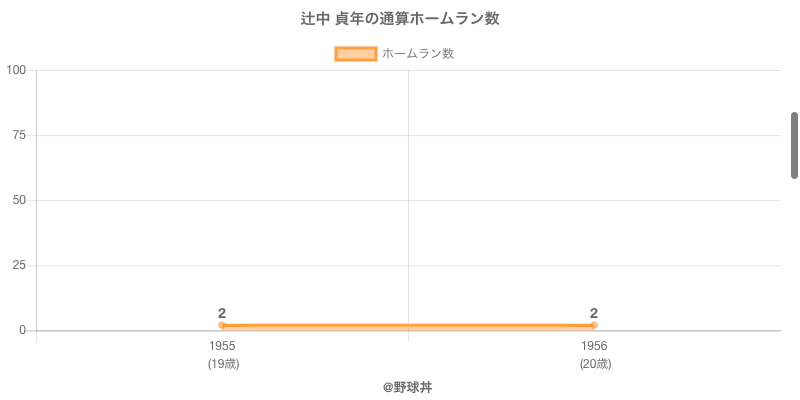Click the 0 y-axis tick label
The image size is (800, 400).
coord(22,330)
